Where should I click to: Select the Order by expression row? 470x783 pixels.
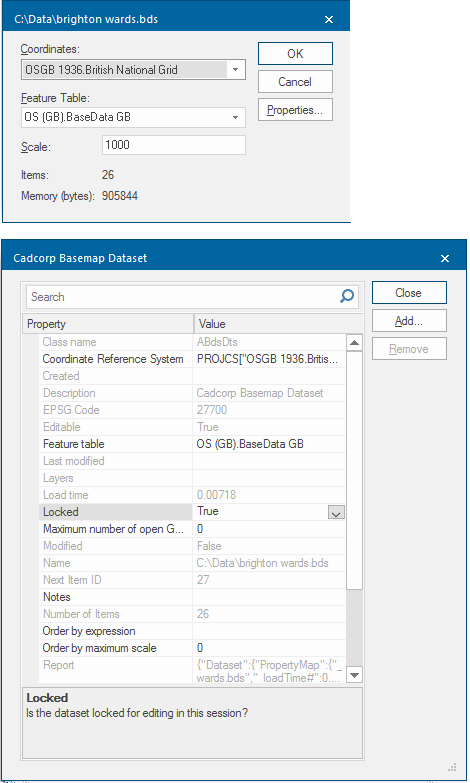point(192,631)
